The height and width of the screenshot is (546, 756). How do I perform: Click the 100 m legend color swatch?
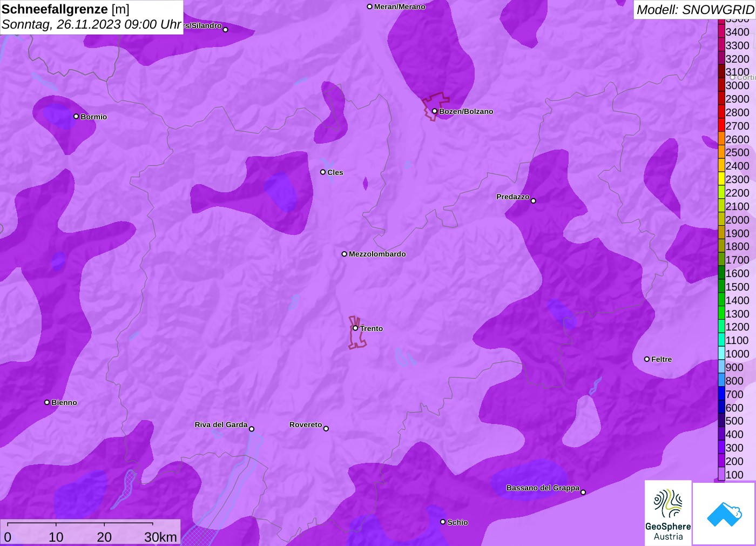[x=721, y=475]
